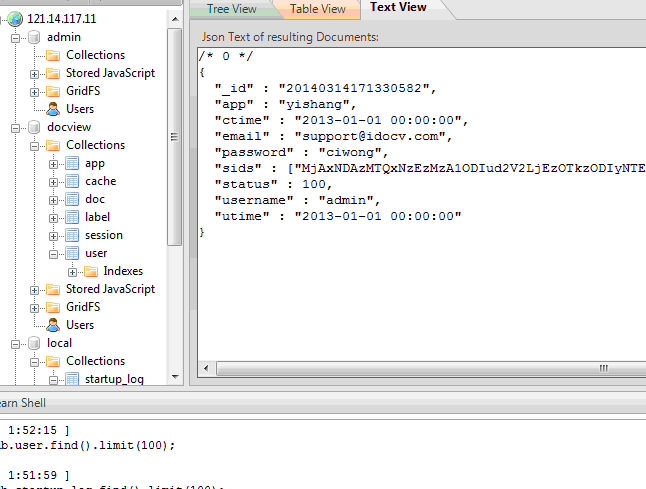
Task: Select the 121.14.117.11 server label
Action: click(61, 19)
